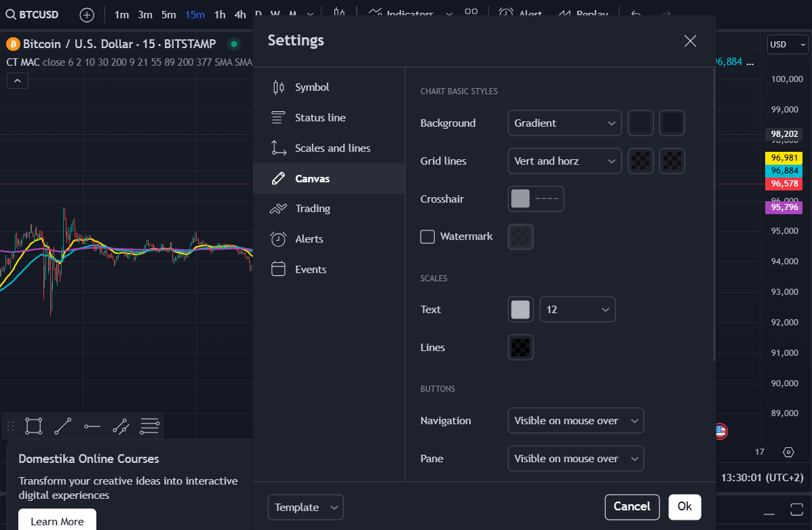Select the trend line tool
Image resolution: width=812 pixels, height=530 pixels.
62,426
